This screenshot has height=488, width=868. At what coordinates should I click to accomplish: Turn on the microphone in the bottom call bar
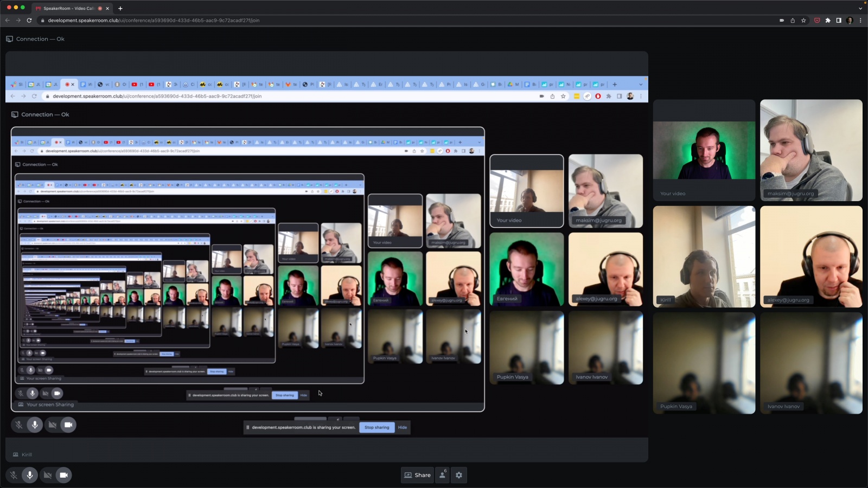point(30,475)
